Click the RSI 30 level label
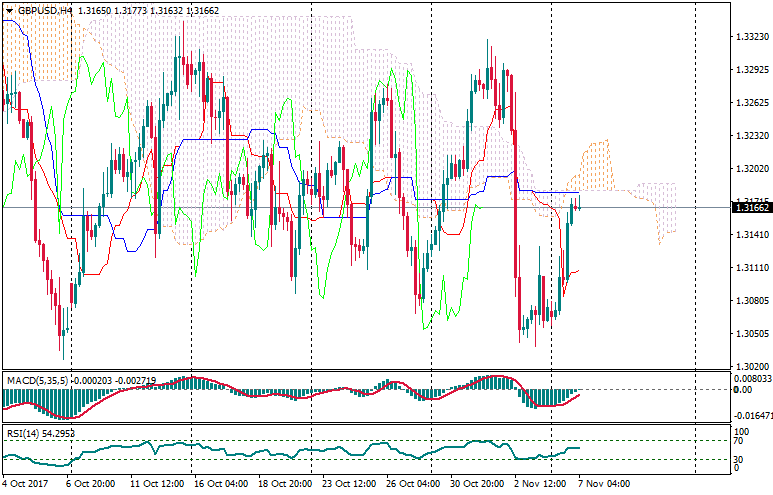 coord(740,459)
